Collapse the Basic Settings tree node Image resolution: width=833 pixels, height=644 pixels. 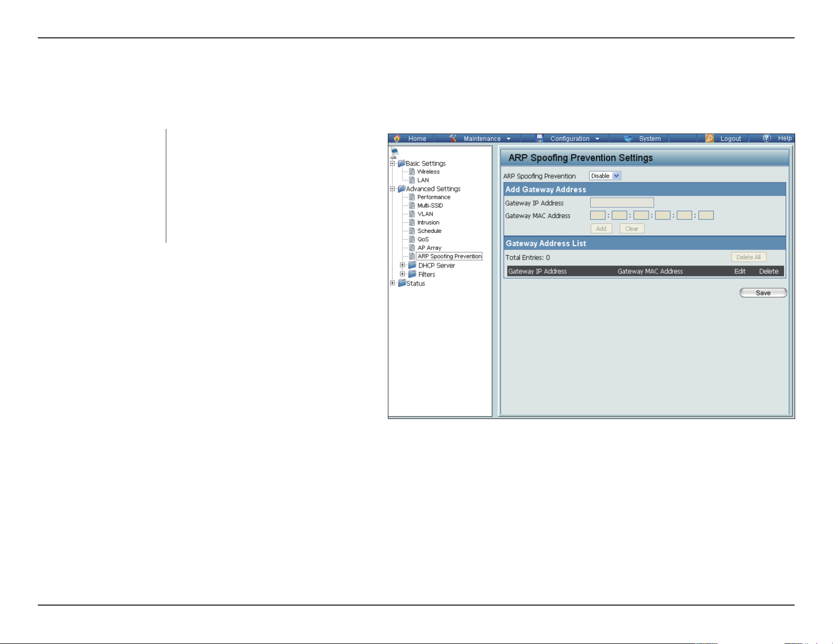click(x=392, y=163)
